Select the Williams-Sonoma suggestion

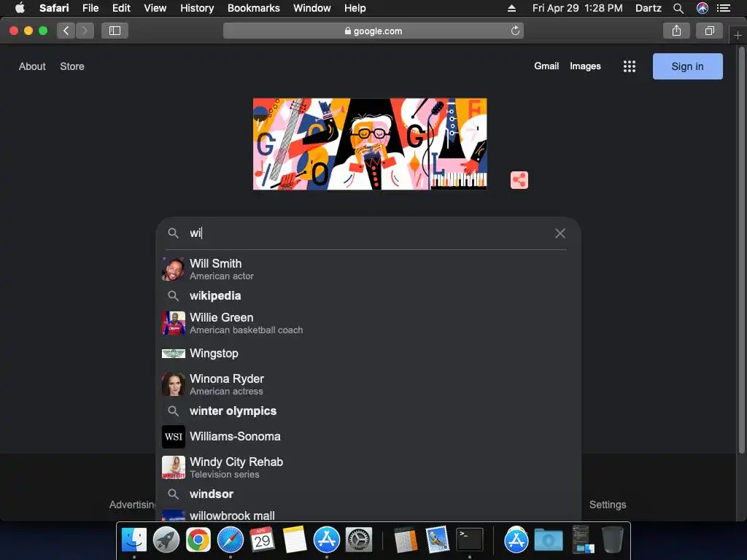[x=368, y=437]
